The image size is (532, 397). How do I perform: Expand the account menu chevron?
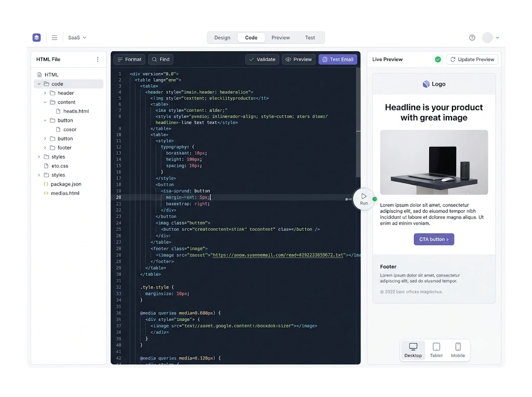(x=497, y=38)
